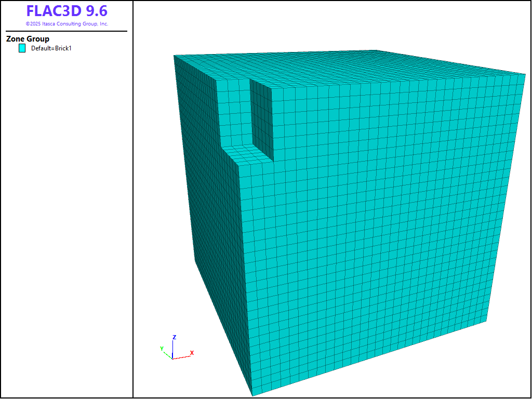
Task: Click the Itasca Consulting Group copyright text
Action: tap(67, 24)
